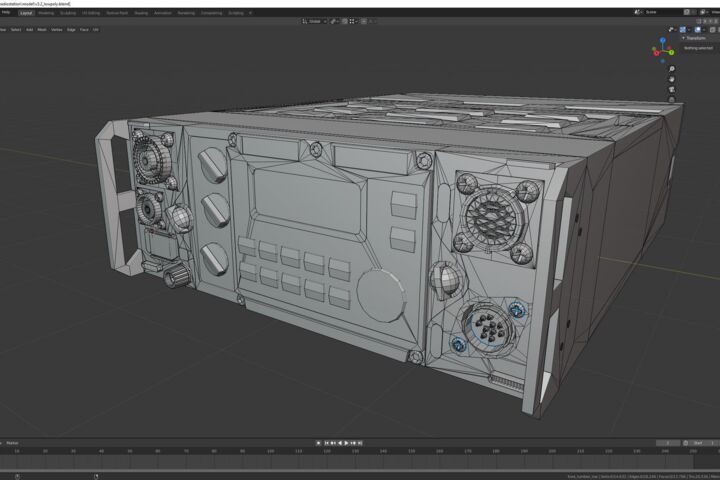Click the zoom view magnifier icon
Screen dimensions: 720x480
pyautogui.click(x=672, y=69)
